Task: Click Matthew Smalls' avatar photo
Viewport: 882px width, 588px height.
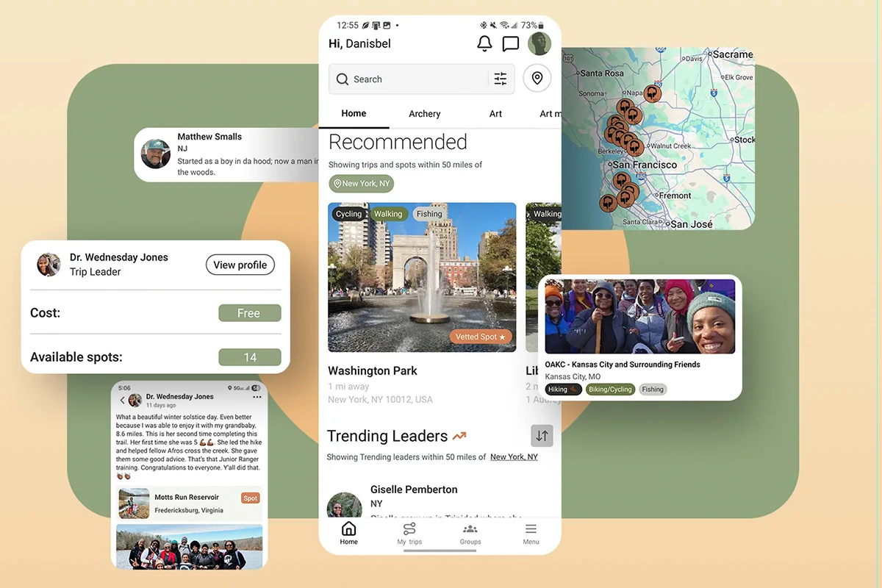Action: (156, 154)
